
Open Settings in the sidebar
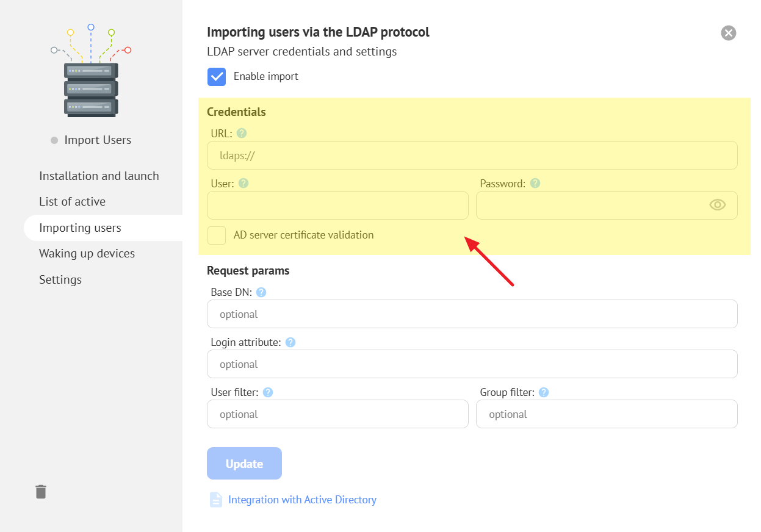(x=60, y=279)
